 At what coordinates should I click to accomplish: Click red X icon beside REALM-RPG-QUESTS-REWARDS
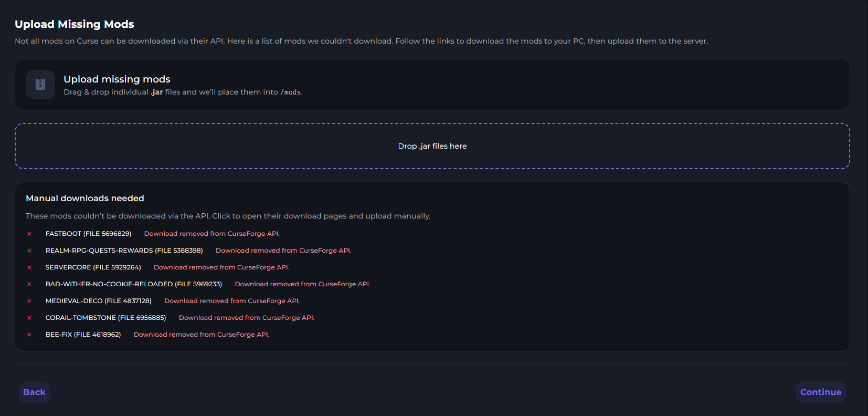coord(29,251)
